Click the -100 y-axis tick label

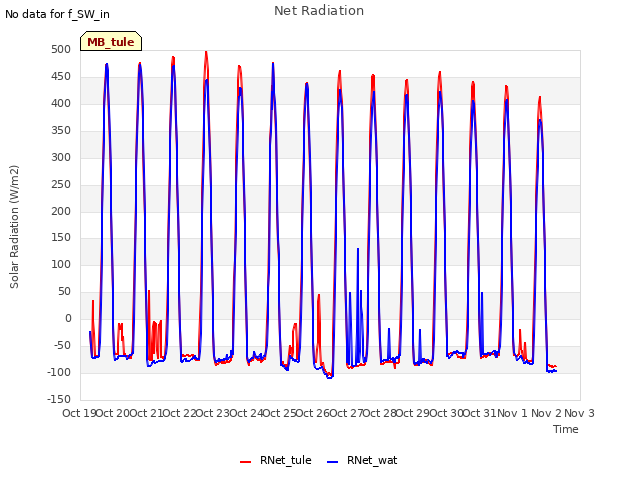coord(59,373)
